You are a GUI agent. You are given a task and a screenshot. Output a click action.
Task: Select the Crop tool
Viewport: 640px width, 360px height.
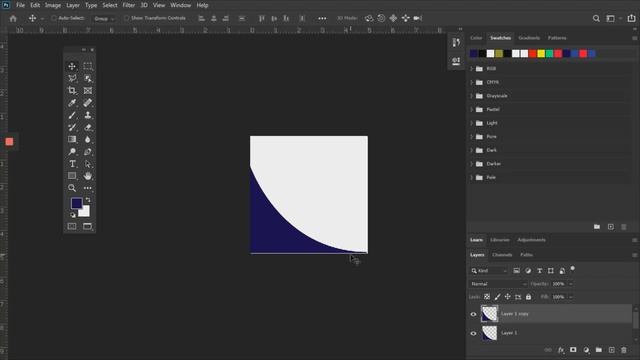(72, 91)
